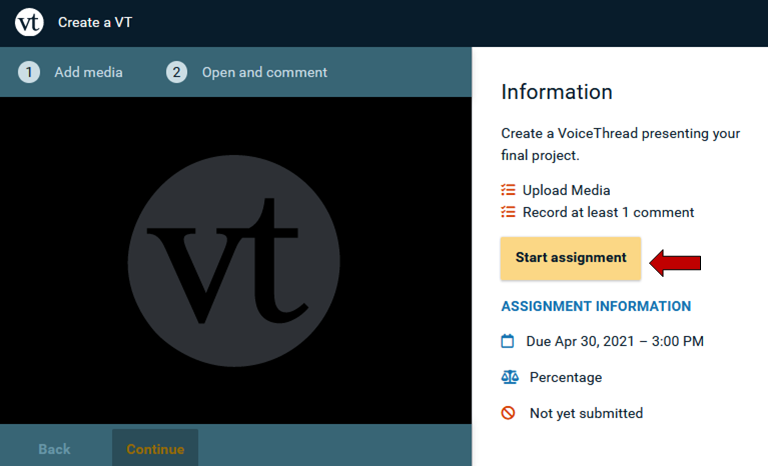Click the 'Not yet submitted' status text

586,413
